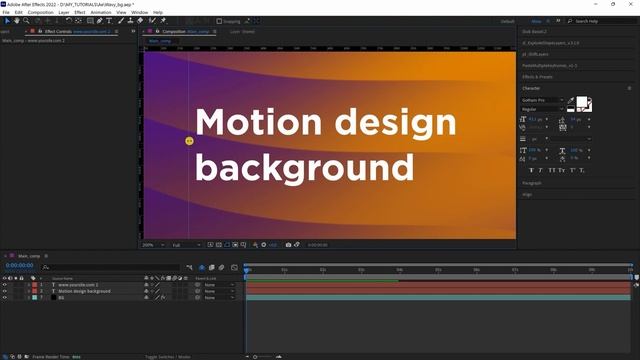Click the red label of Motion design background
The width and height of the screenshot is (640, 360).
[35, 291]
